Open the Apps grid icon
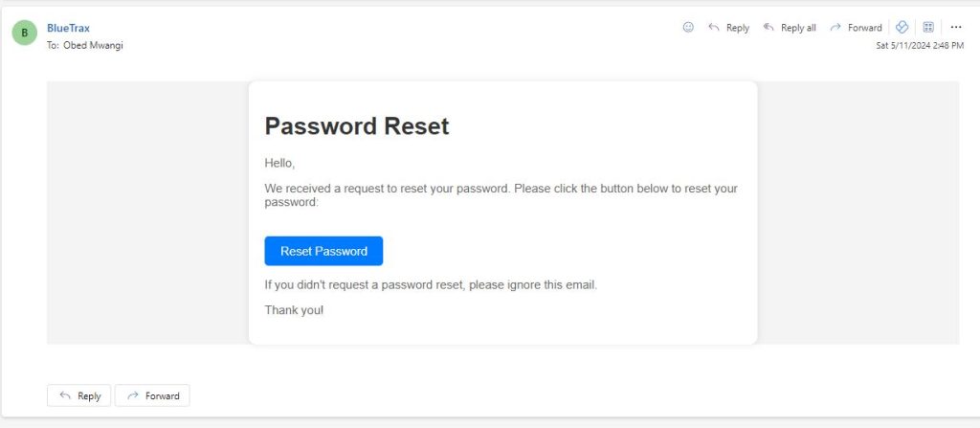The height and width of the screenshot is (428, 980). [928, 28]
